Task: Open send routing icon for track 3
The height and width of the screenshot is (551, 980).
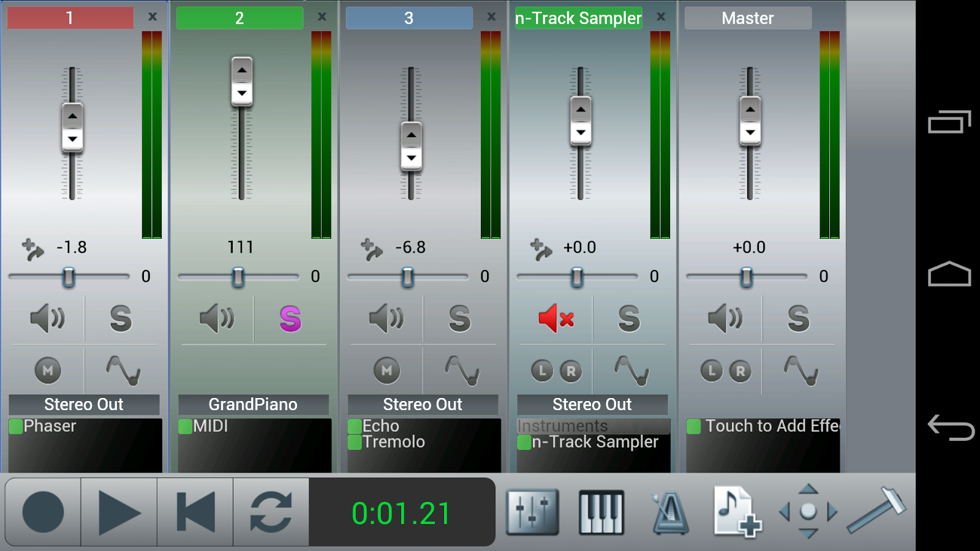Action: 371,249
